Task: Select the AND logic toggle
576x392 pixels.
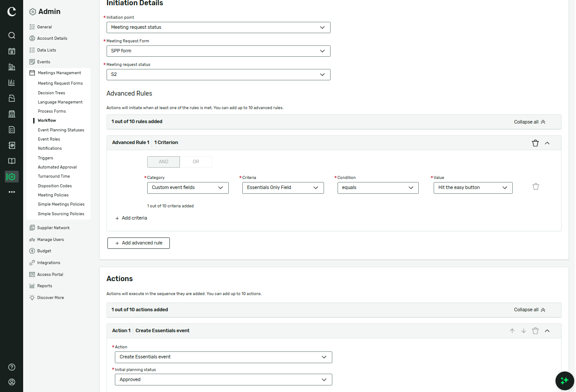Action: coord(163,162)
